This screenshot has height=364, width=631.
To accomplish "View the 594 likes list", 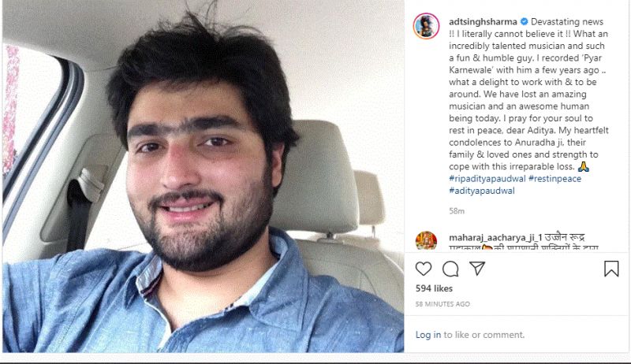I will tap(434, 288).
